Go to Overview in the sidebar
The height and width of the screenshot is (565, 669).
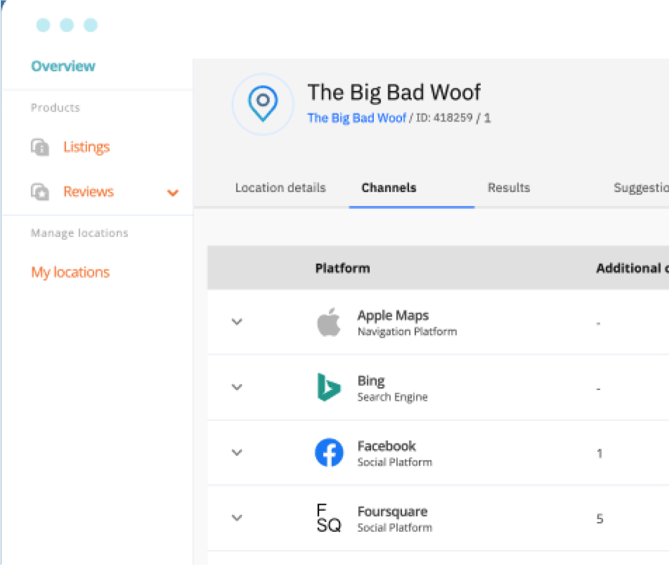pos(63,66)
